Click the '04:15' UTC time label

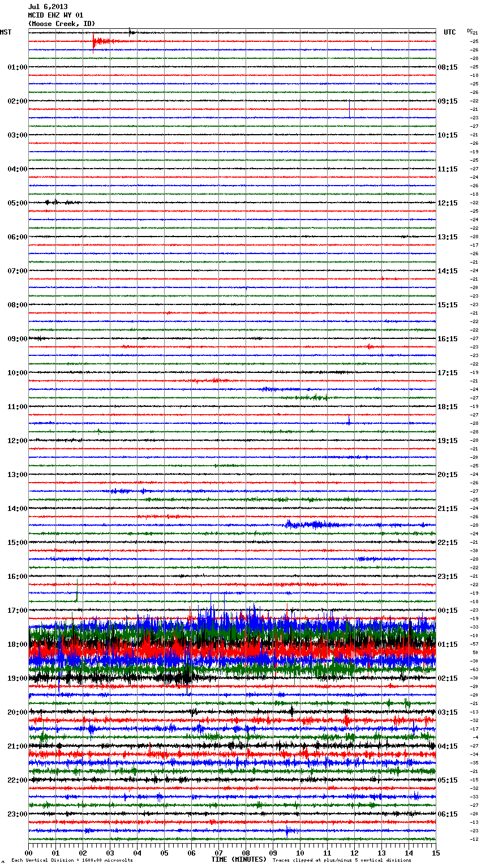click(x=448, y=746)
